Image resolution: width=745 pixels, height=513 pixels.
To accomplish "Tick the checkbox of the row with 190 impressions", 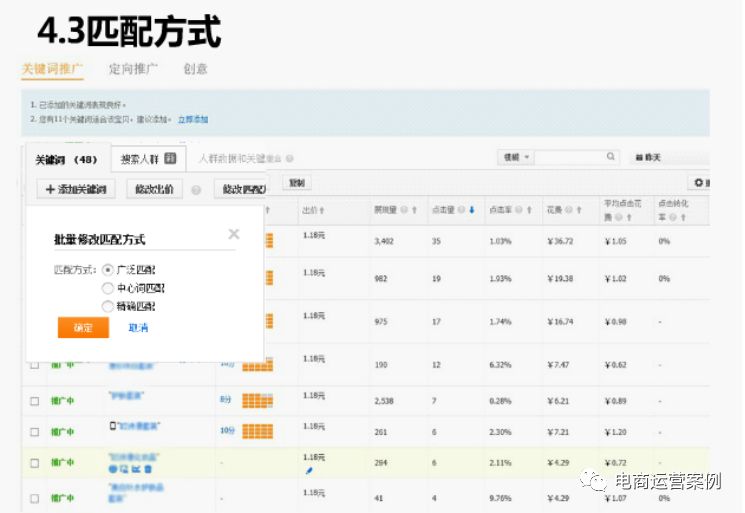I will click(34, 365).
